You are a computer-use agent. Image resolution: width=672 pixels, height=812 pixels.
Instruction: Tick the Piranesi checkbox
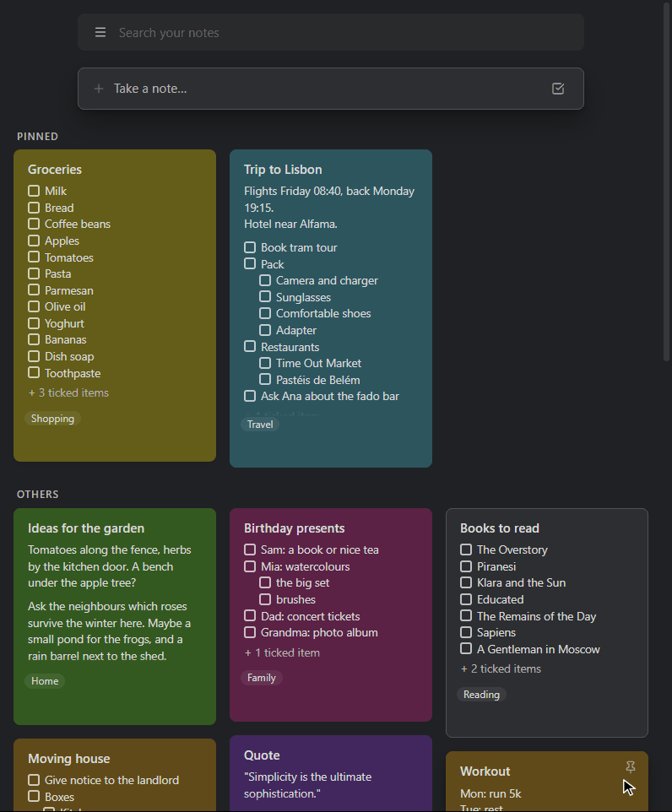point(466,566)
